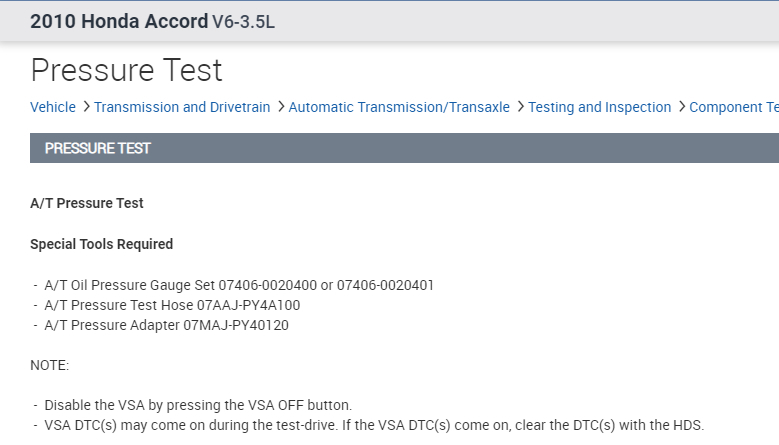Click the truncated Component breadcrumb link

pos(733,107)
